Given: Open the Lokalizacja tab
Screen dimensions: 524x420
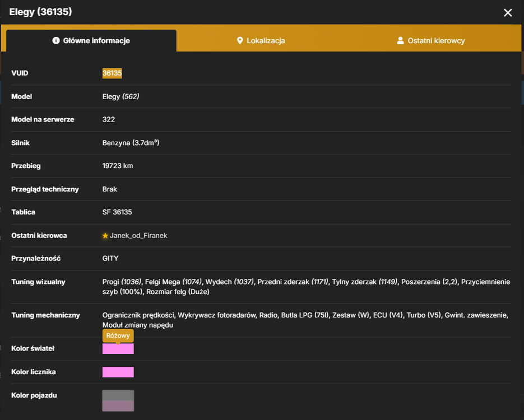Looking at the screenshot, I should click(x=261, y=41).
